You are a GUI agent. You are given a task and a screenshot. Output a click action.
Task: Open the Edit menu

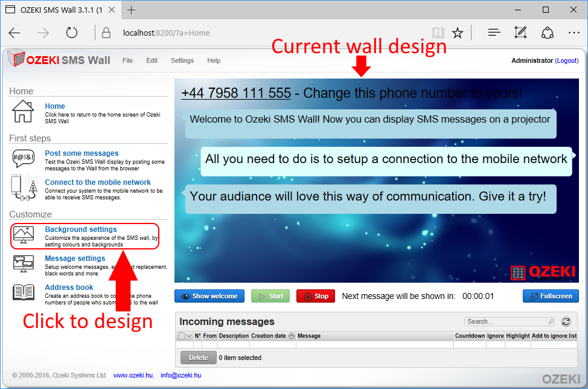click(x=152, y=60)
